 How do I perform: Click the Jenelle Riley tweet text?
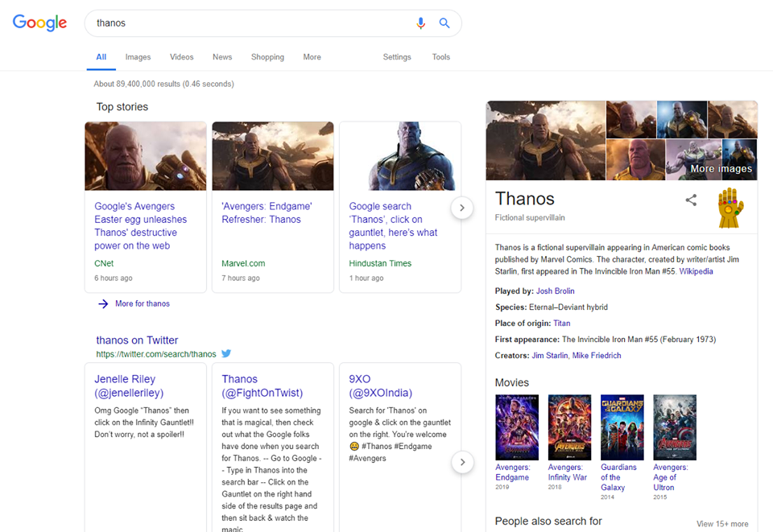(x=144, y=423)
